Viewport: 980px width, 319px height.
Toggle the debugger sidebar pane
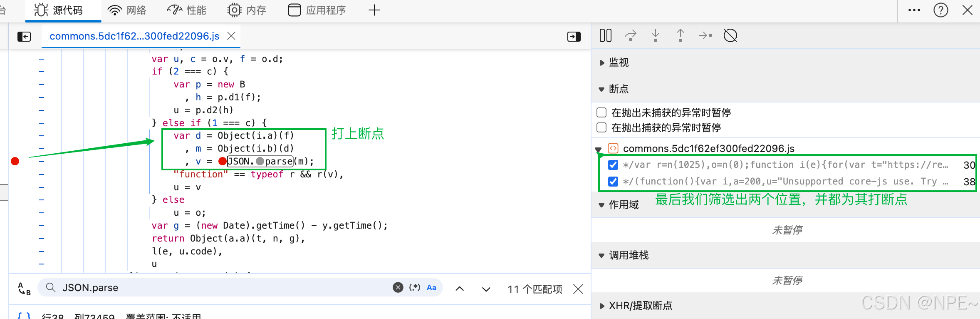pyautogui.click(x=574, y=37)
